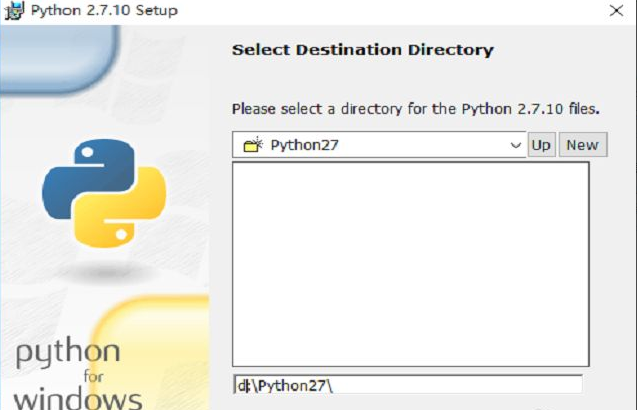The height and width of the screenshot is (410, 637).
Task: Click the 'python' word in the banner
Action: 68,354
